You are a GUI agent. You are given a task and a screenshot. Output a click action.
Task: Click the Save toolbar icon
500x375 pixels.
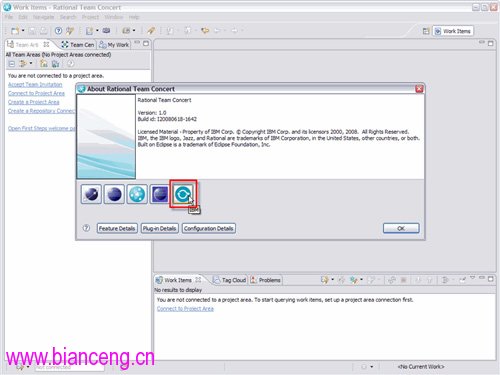(32, 31)
